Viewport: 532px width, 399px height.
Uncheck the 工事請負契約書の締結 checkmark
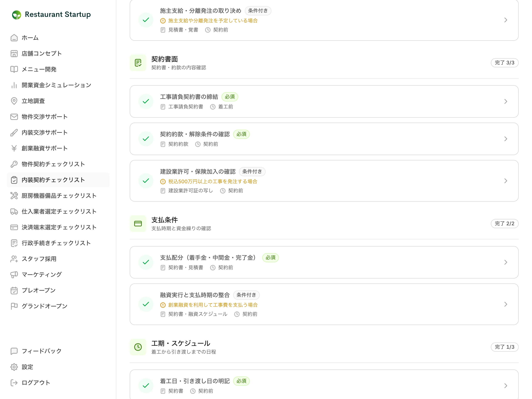tap(146, 101)
